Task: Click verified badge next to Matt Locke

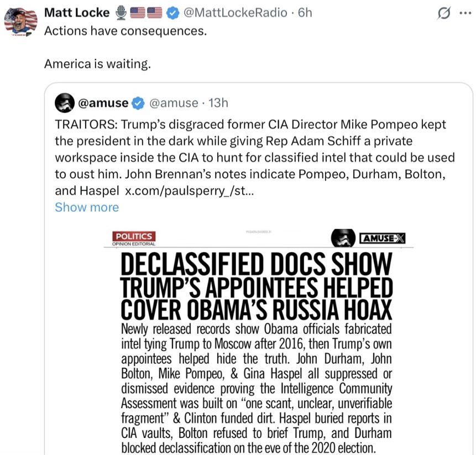Action: [x=172, y=12]
